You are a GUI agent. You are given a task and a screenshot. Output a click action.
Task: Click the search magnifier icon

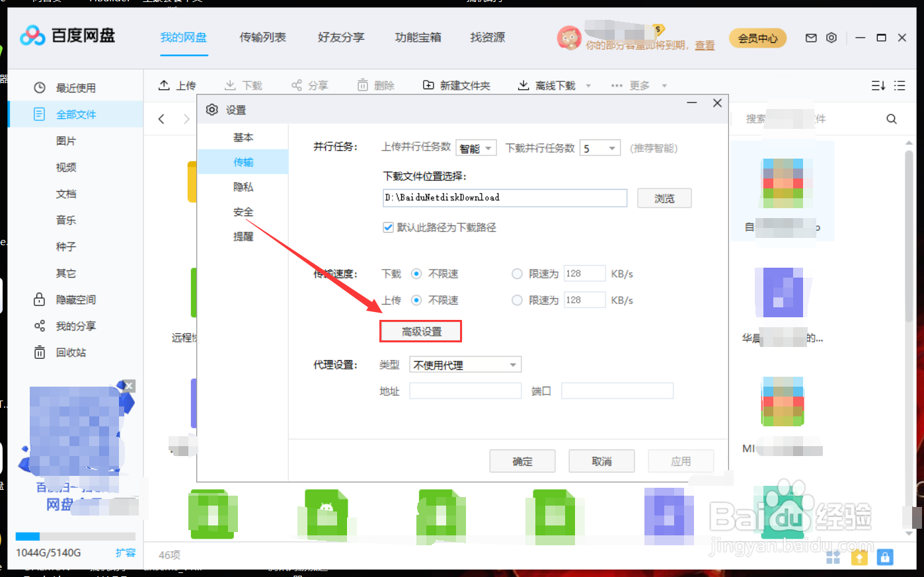(x=892, y=119)
